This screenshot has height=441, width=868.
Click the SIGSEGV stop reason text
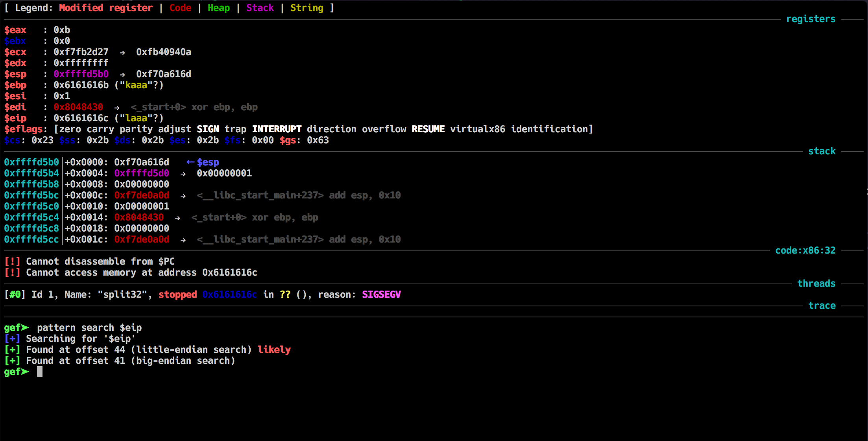[381, 295]
